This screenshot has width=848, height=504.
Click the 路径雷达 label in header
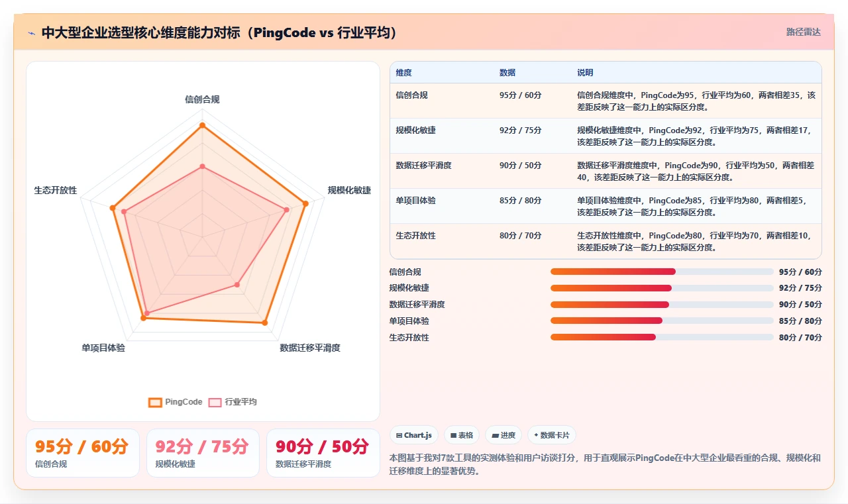click(804, 32)
